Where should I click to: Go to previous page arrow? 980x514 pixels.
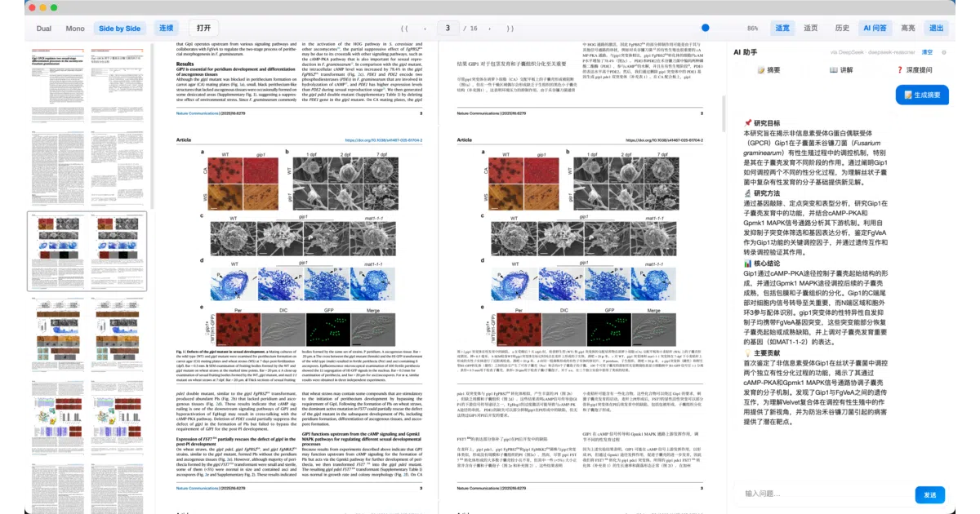point(425,29)
